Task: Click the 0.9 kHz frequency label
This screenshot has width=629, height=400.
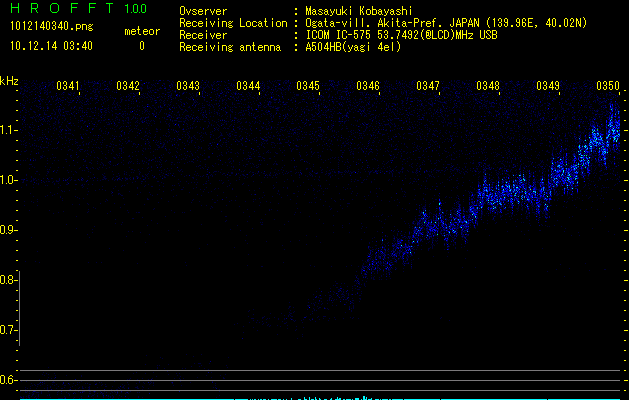Action: 8,230
